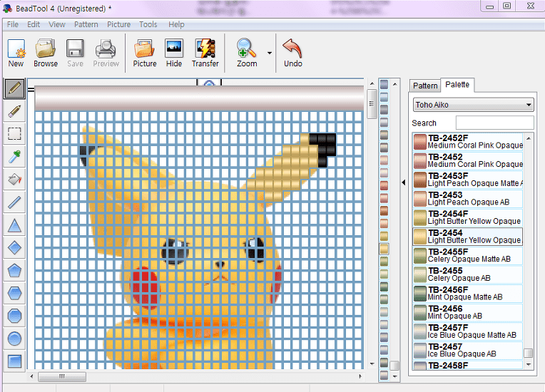
Task: Select TB-2457 Ice Blue Opaque AB
Action: [x=468, y=350]
